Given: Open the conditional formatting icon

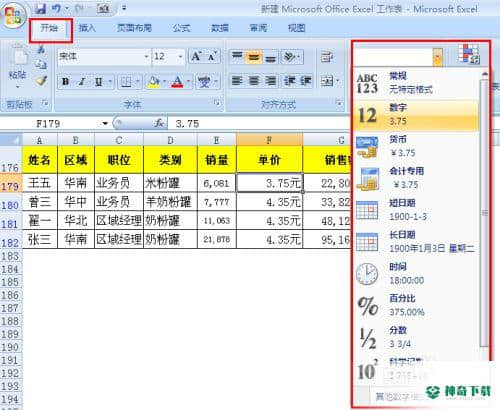Looking at the screenshot, I should click(468, 54).
